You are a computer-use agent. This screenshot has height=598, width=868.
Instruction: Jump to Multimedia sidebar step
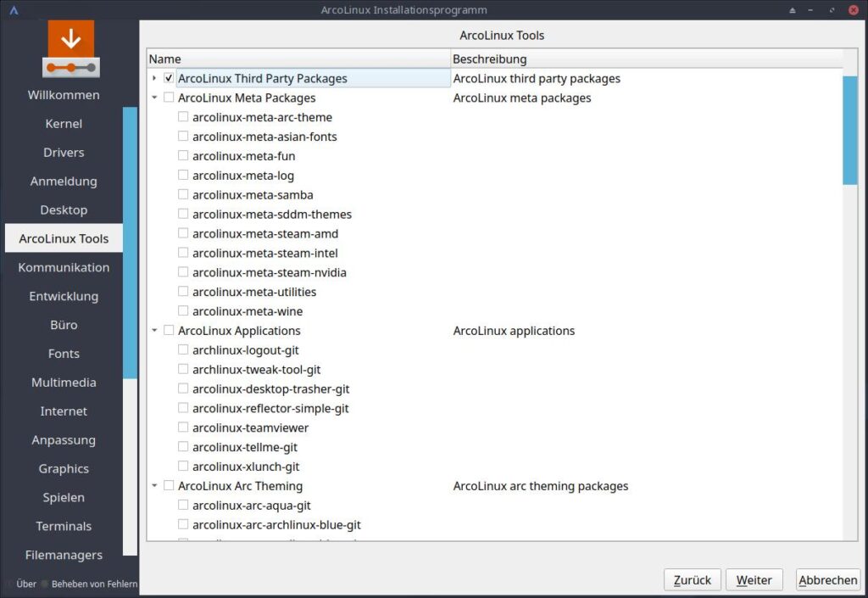(64, 383)
